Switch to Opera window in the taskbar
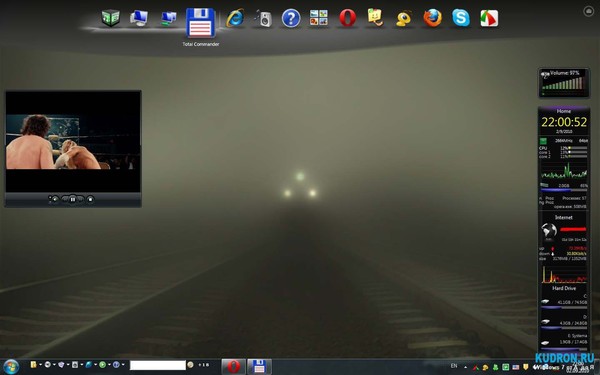The width and height of the screenshot is (600, 375). [233, 367]
